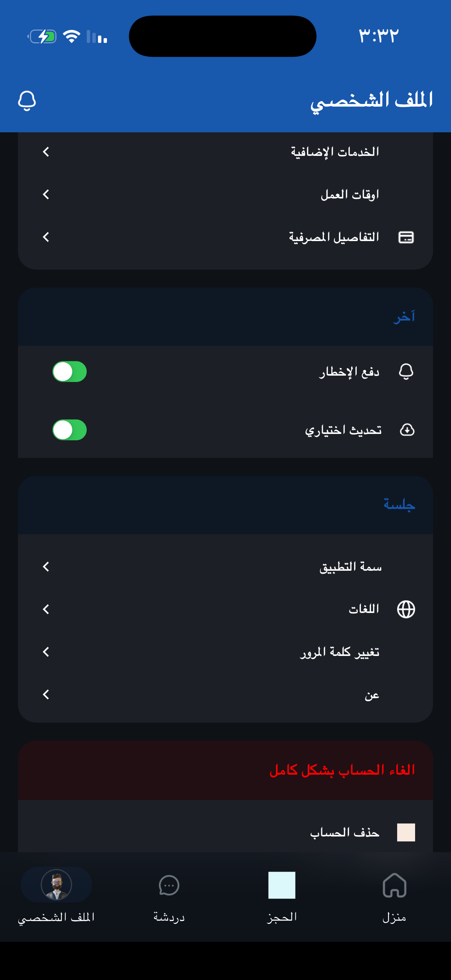
Task: Open the اللغات languages row
Action: tap(363, 609)
